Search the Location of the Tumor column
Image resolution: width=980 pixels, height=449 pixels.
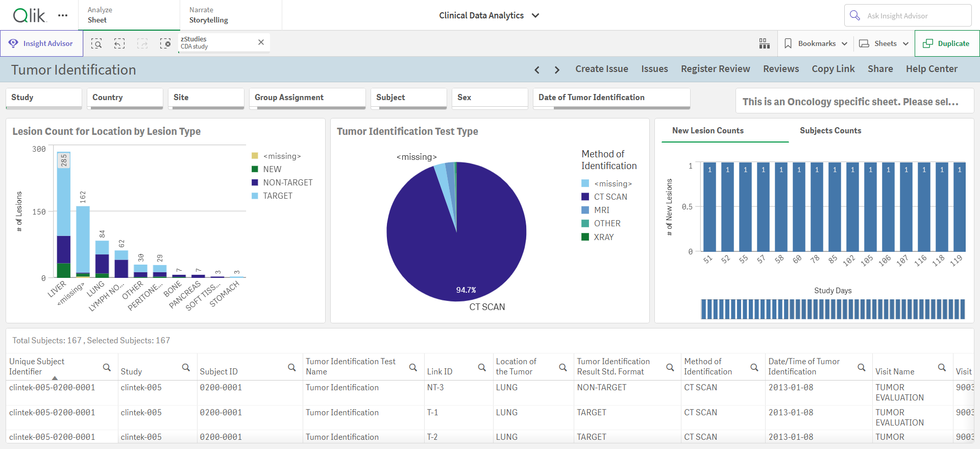pyautogui.click(x=563, y=367)
